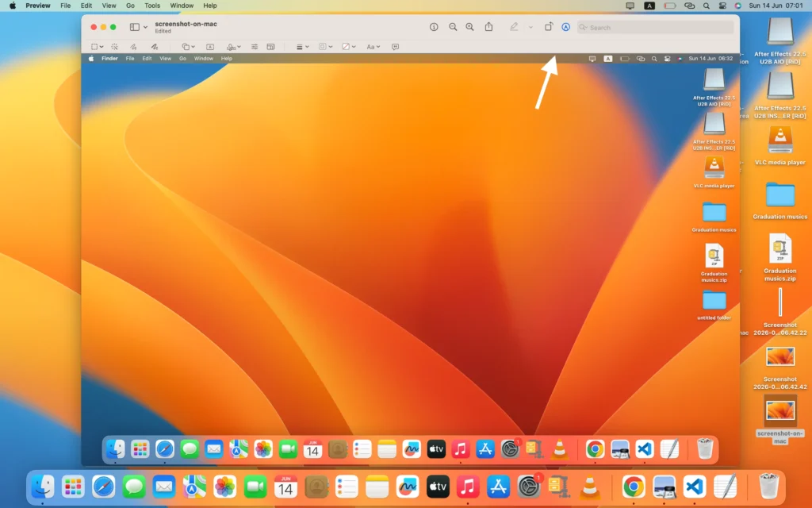
Task: Open Freeform from the bottom Dock
Action: point(407,487)
